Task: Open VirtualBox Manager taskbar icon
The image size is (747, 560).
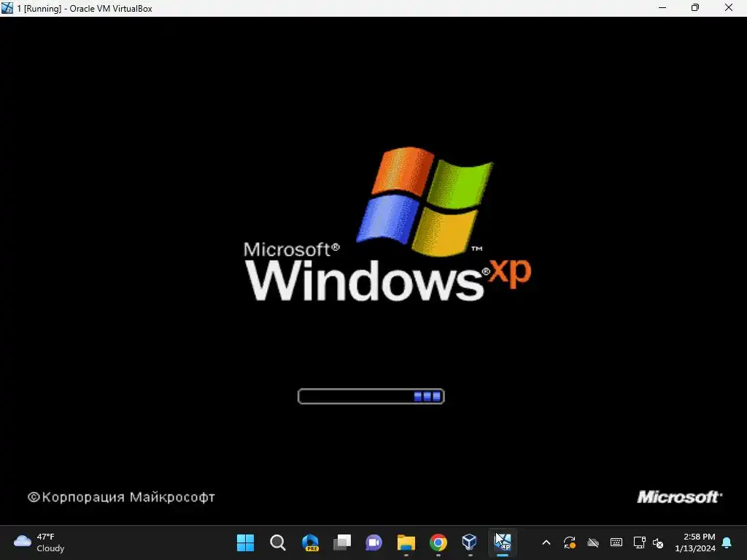Action: (470, 542)
